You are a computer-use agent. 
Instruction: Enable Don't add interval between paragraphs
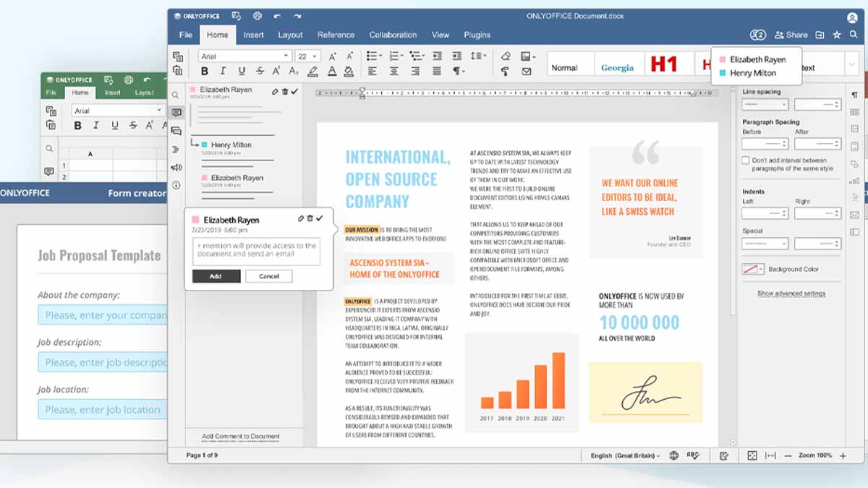click(746, 160)
